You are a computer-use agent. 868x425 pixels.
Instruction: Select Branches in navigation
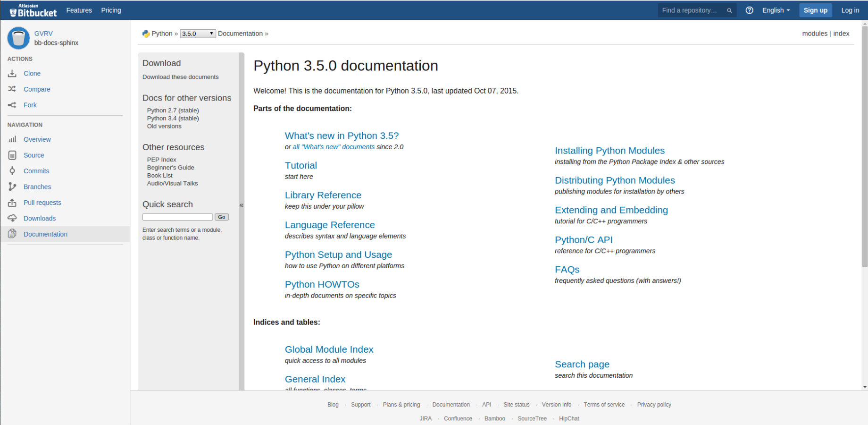(37, 187)
